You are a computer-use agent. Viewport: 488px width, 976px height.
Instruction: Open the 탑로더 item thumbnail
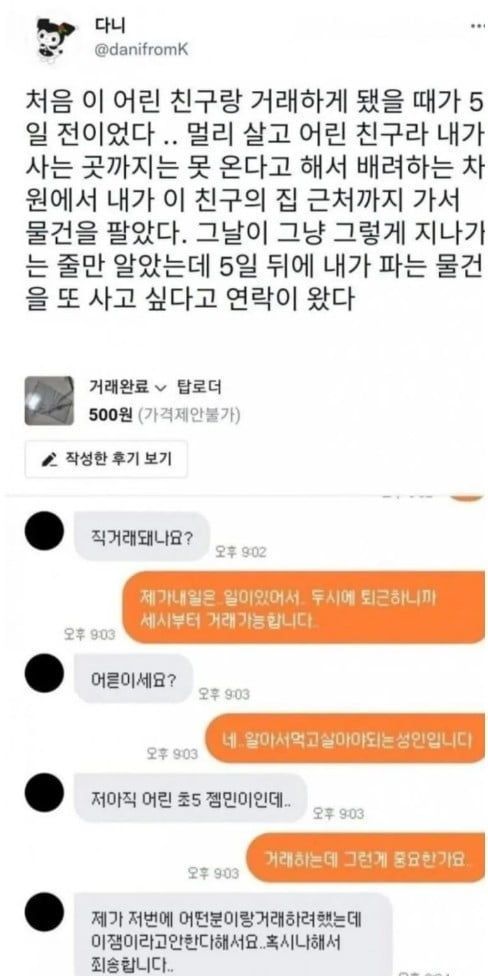click(49, 401)
